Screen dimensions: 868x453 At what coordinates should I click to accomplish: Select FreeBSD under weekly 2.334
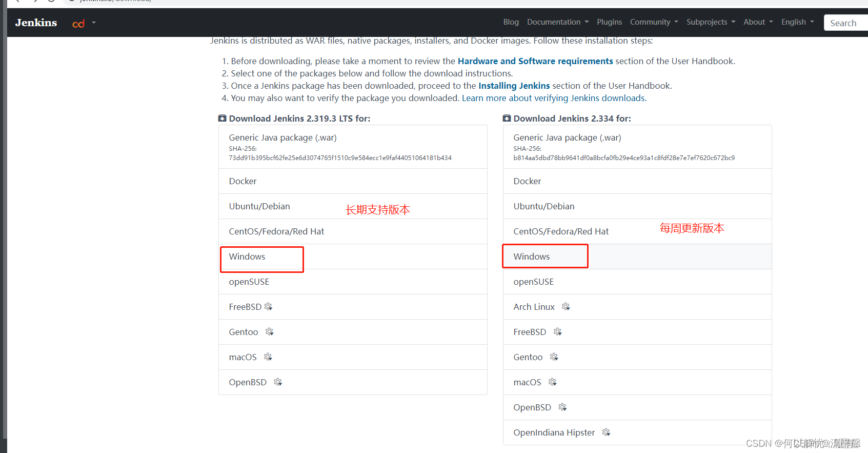point(637,332)
